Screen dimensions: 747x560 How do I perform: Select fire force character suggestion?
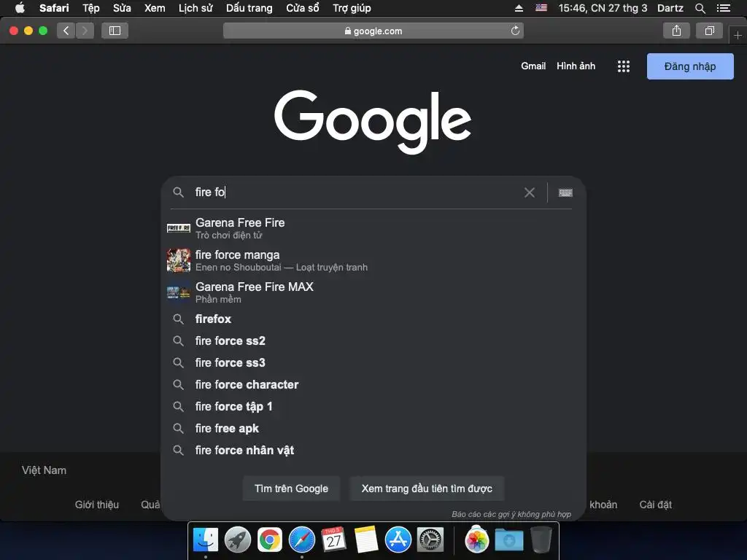click(373, 385)
